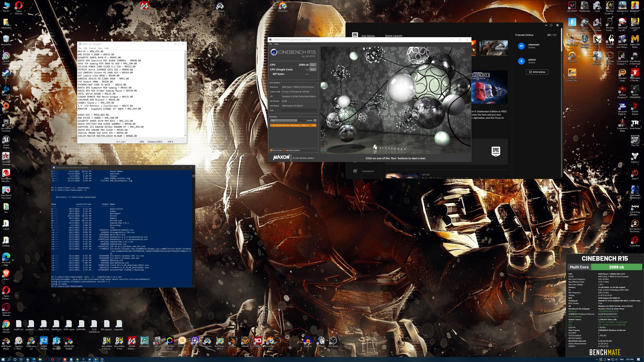Switch to BenchMate in the taskbar
This screenshot has height=362, width=644.
point(96,359)
